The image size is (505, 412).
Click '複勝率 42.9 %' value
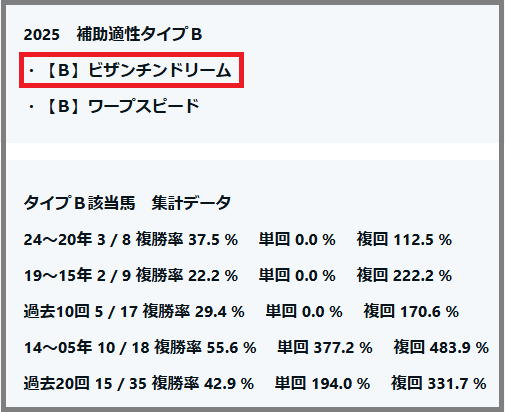coord(203,383)
